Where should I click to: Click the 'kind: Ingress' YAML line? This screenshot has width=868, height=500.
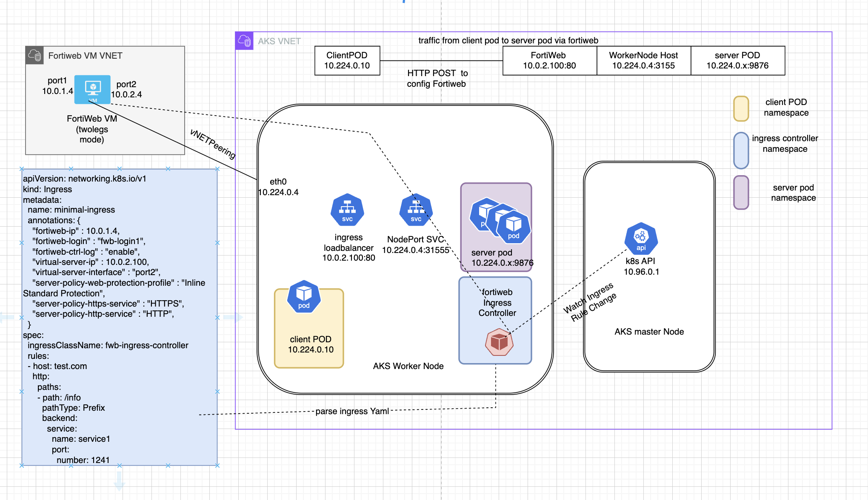(47, 189)
